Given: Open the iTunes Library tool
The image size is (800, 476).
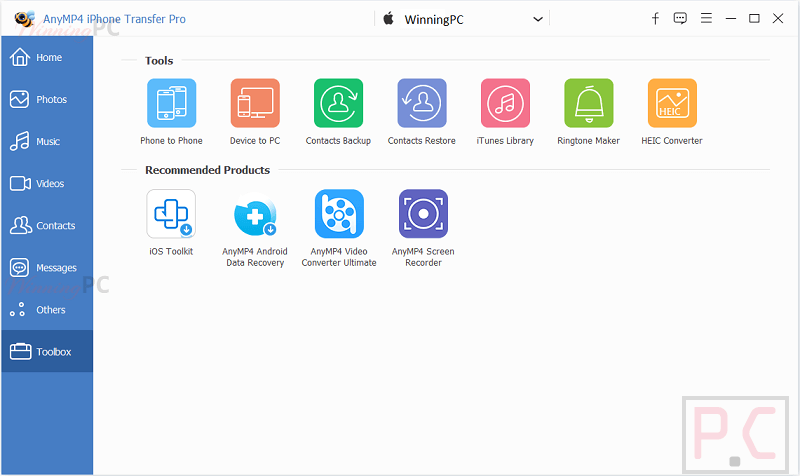Looking at the screenshot, I should tap(505, 103).
